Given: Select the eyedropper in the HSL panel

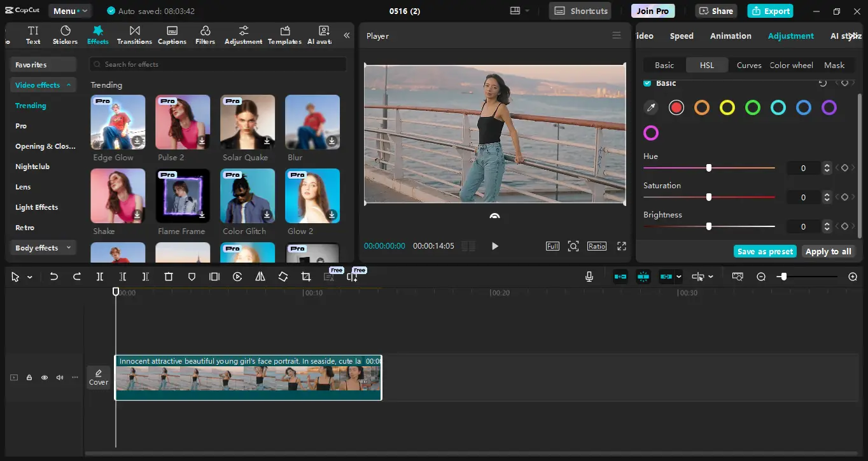Looking at the screenshot, I should (650, 107).
